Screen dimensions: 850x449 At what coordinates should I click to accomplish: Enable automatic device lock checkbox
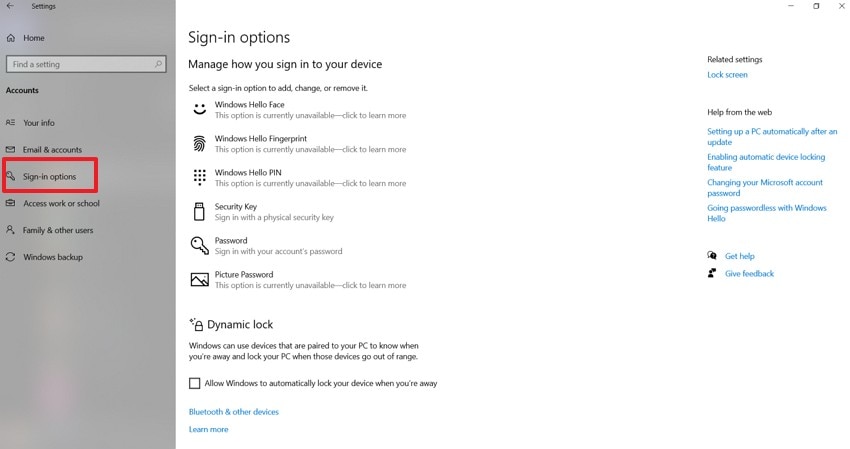coord(195,383)
